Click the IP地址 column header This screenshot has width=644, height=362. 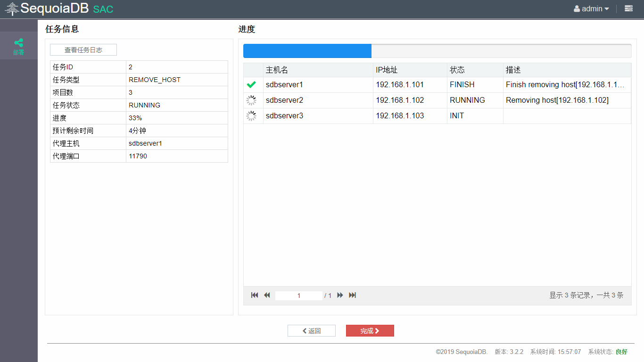pyautogui.click(x=410, y=70)
